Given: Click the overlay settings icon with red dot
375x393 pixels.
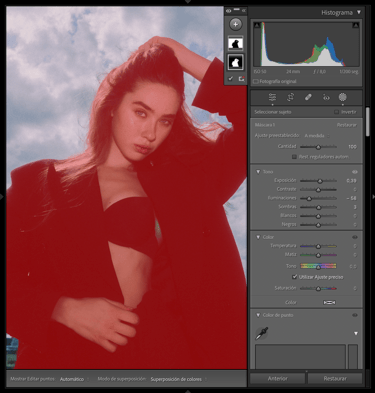Looking at the screenshot, I should (x=242, y=79).
